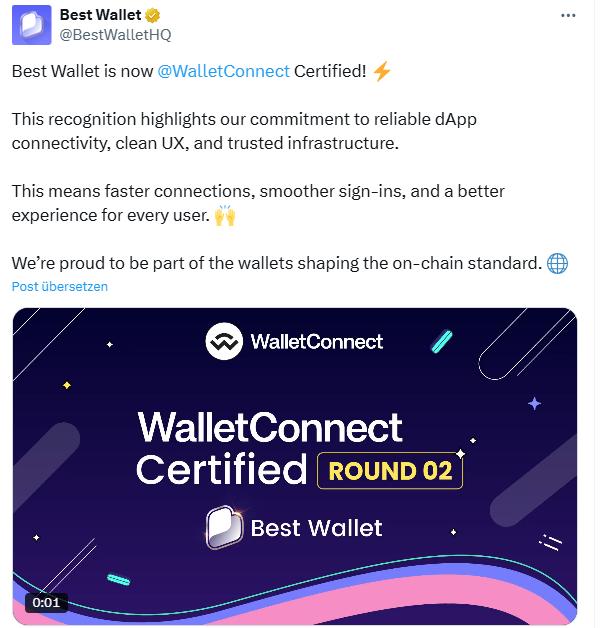Open the @WalletConnect mention link
The width and height of the screenshot is (607, 628).
tap(224, 71)
